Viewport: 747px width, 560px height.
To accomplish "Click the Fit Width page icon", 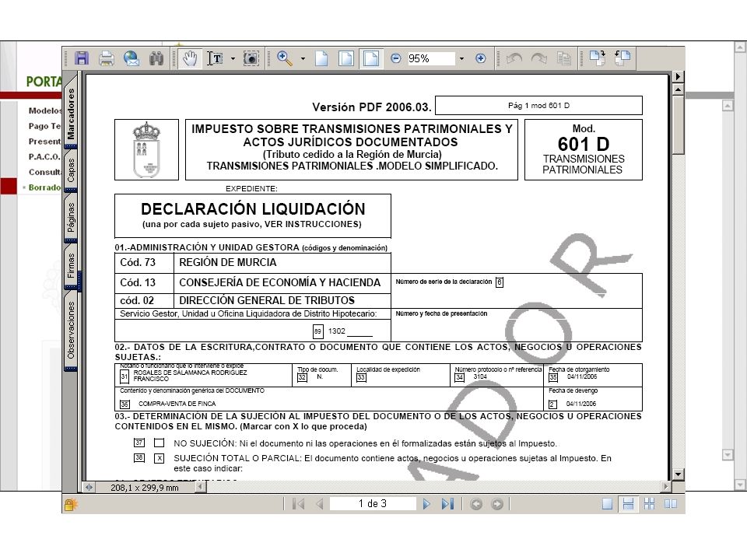I will point(371,58).
